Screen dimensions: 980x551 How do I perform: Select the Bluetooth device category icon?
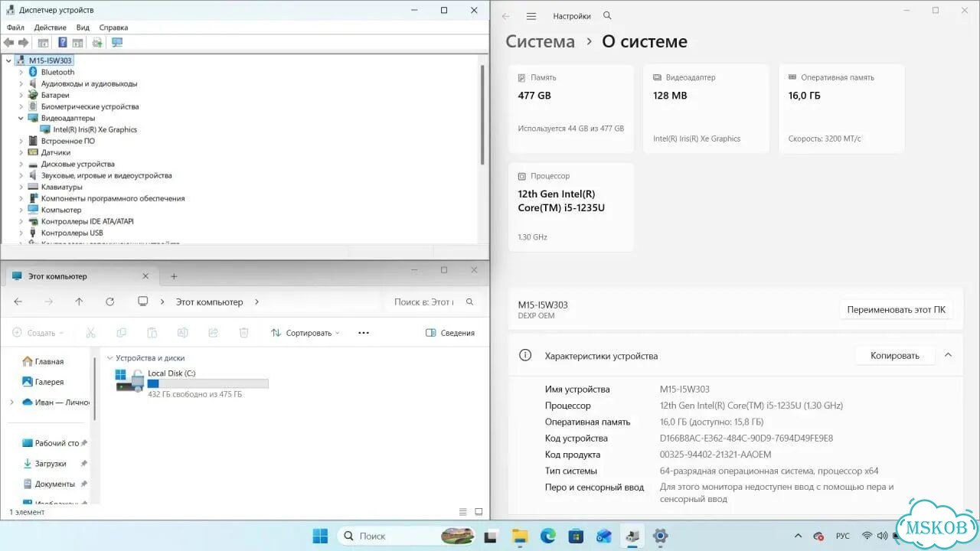(33, 72)
